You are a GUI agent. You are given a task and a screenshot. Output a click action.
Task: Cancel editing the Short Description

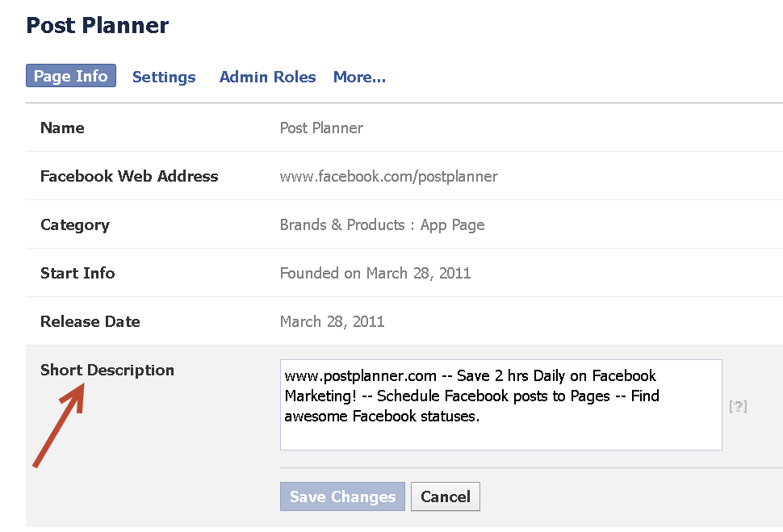pyautogui.click(x=445, y=496)
